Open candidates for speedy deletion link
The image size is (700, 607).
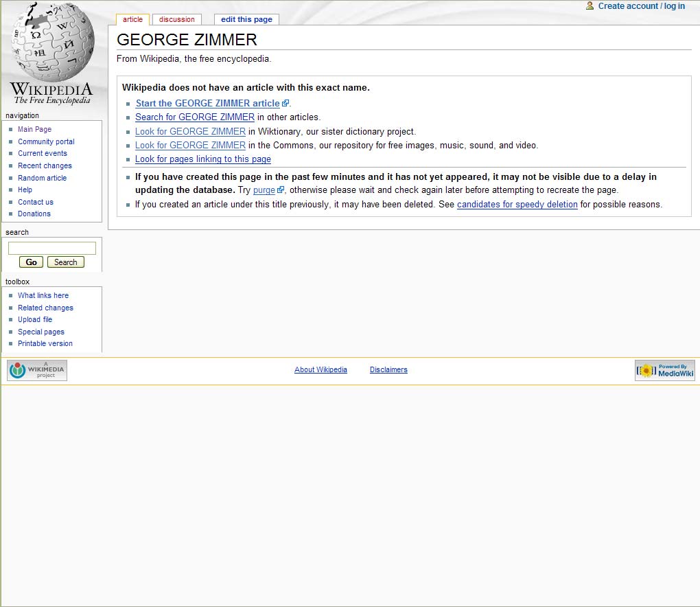tap(517, 204)
